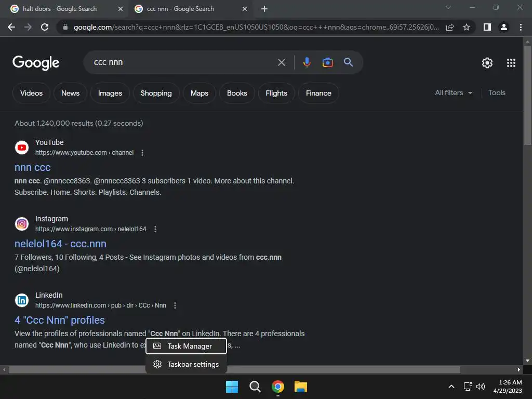Filter results by Maps
This screenshot has height=399, width=532.
(x=199, y=93)
